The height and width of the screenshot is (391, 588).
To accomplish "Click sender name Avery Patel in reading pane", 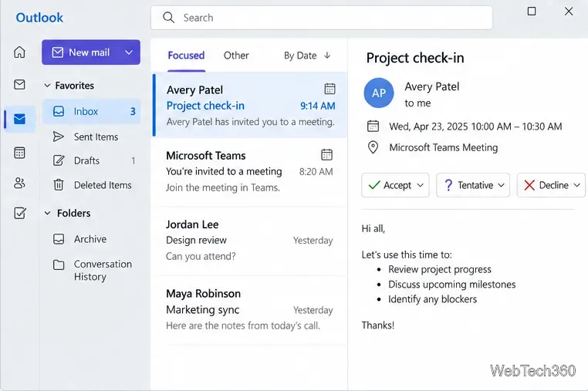I will click(x=431, y=86).
